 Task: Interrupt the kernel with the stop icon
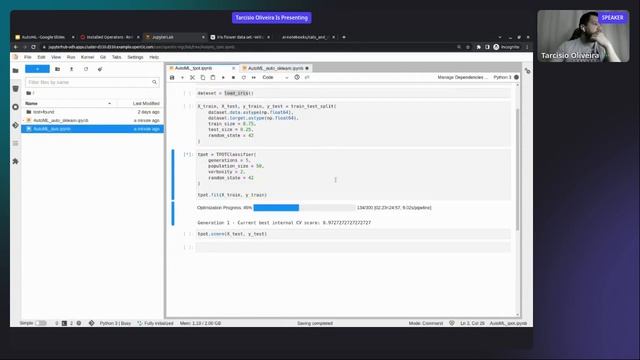(233, 77)
